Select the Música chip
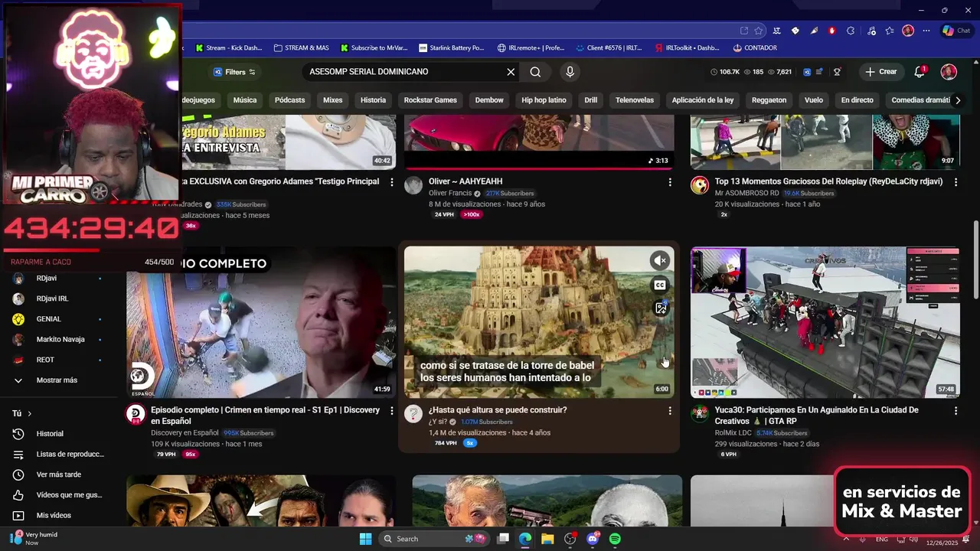 click(245, 100)
